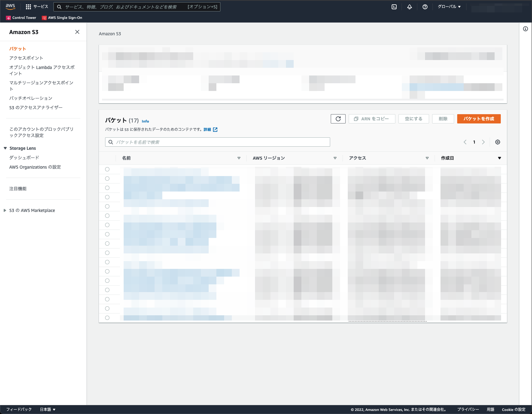Sort by アクセス column arrow
Image resolution: width=532 pixels, height=414 pixels.
click(427, 158)
